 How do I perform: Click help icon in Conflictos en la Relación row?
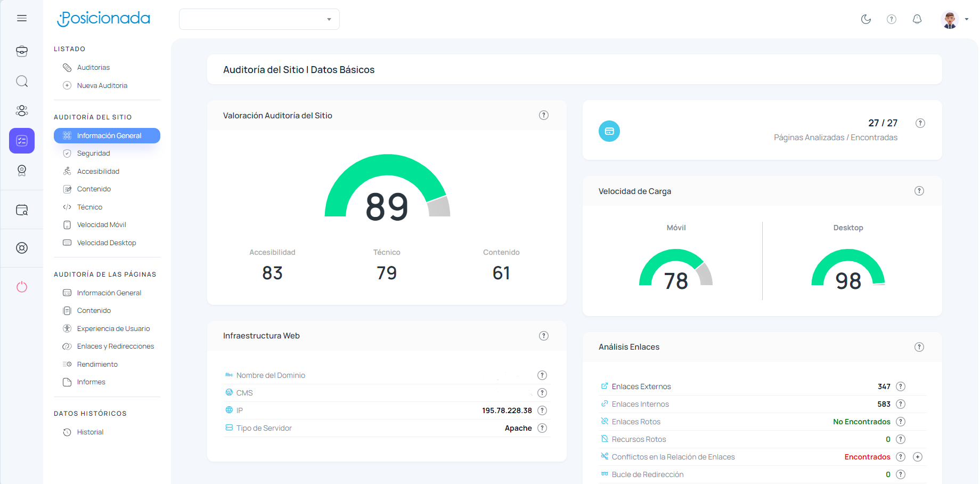(901, 457)
